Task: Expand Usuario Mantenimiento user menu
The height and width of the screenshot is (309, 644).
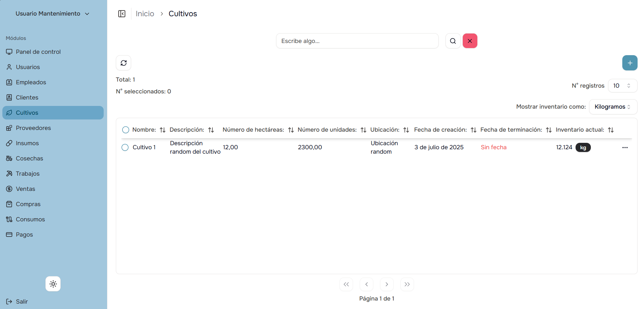Action: [53, 14]
